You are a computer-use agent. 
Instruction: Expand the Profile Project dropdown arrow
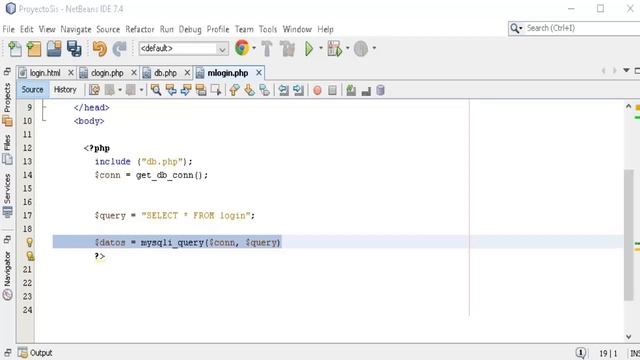point(374,48)
